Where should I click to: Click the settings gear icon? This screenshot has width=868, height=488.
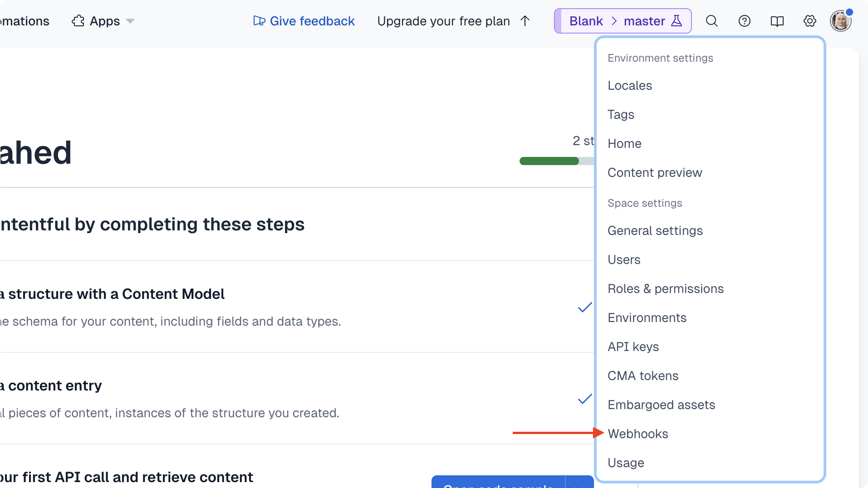pyautogui.click(x=809, y=21)
